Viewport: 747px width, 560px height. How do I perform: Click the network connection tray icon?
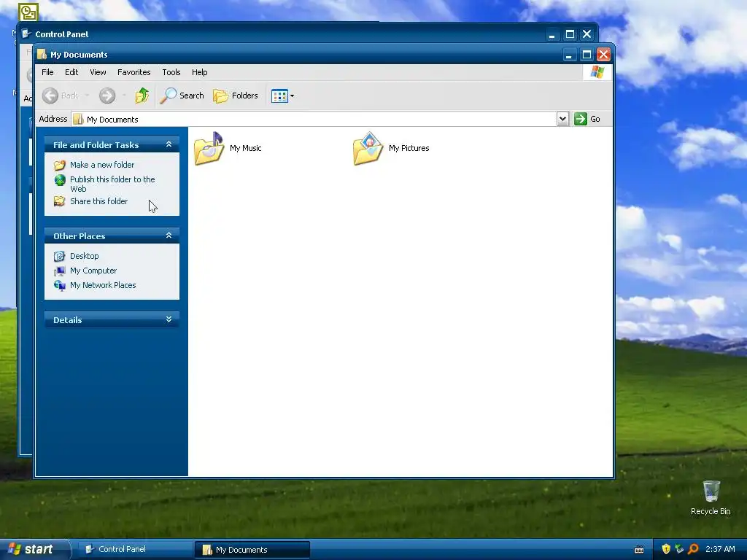679,550
